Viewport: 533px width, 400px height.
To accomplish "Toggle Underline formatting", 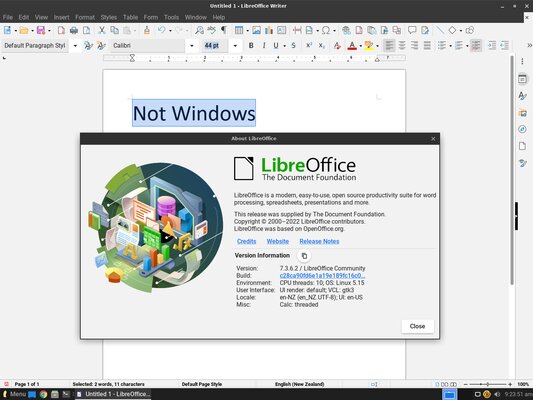I will (276, 46).
